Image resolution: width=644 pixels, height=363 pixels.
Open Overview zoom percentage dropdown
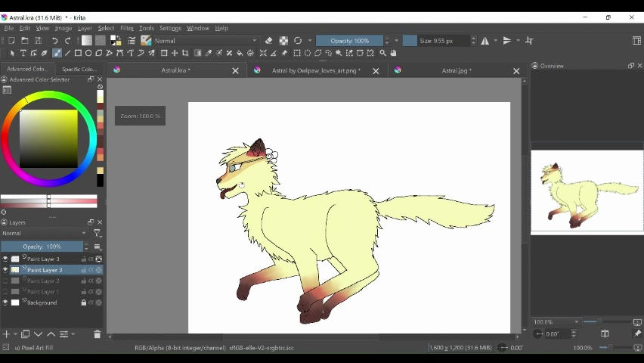click(556, 322)
